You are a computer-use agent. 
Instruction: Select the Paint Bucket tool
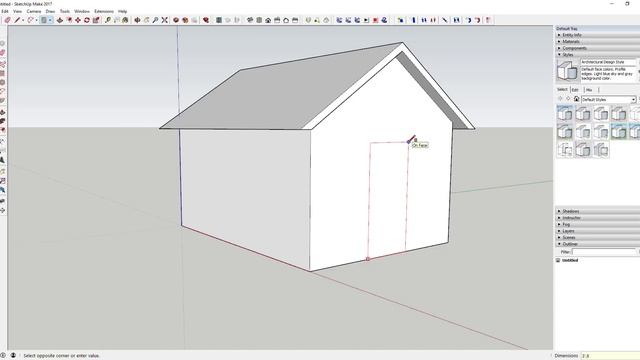(125, 20)
